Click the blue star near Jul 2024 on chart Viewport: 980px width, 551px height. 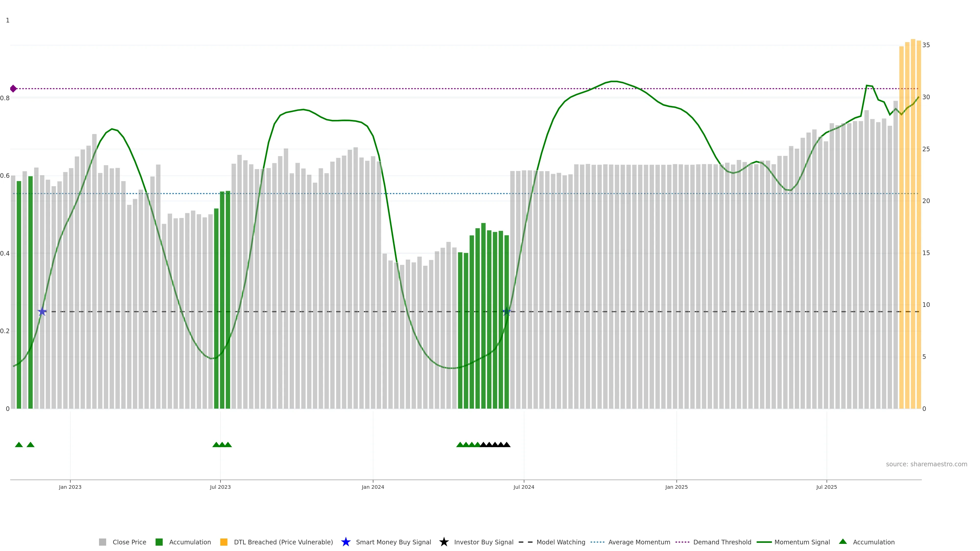click(506, 311)
